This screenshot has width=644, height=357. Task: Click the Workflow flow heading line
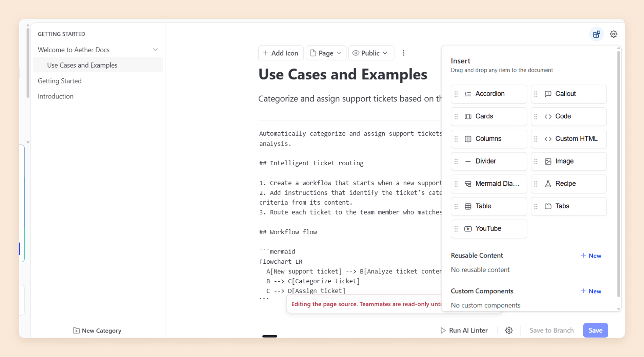point(288,232)
